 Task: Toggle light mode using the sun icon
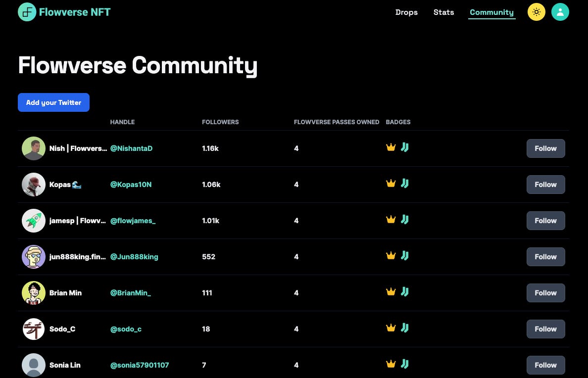point(536,11)
